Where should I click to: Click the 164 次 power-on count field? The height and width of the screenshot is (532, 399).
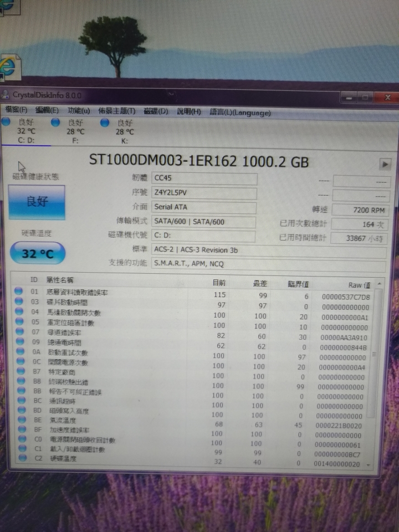360,224
